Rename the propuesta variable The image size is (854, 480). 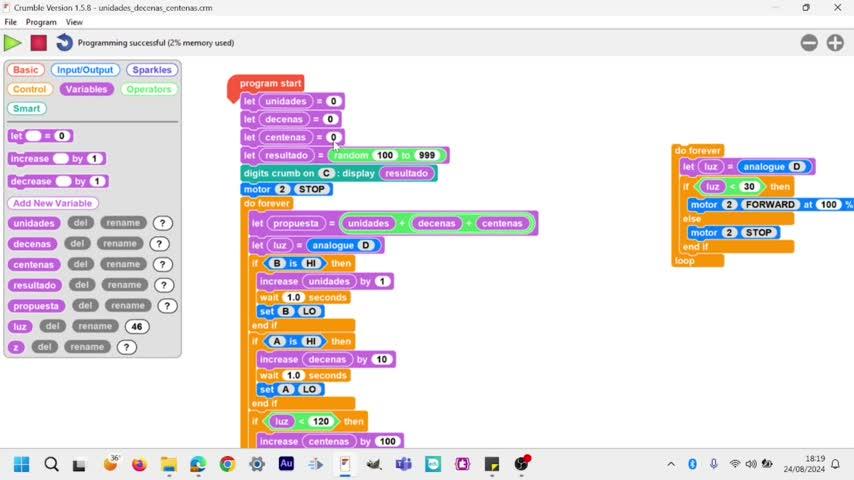pyautogui.click(x=127, y=306)
